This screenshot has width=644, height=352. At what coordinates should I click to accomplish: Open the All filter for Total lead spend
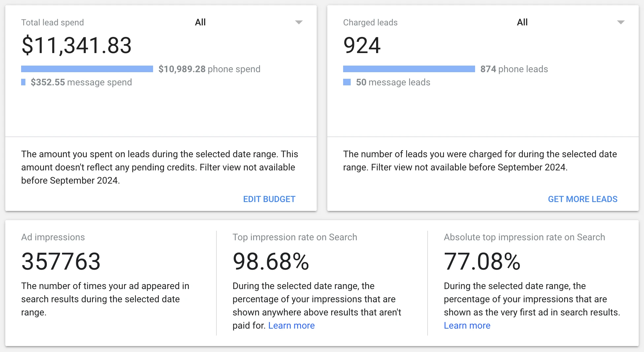coord(200,22)
